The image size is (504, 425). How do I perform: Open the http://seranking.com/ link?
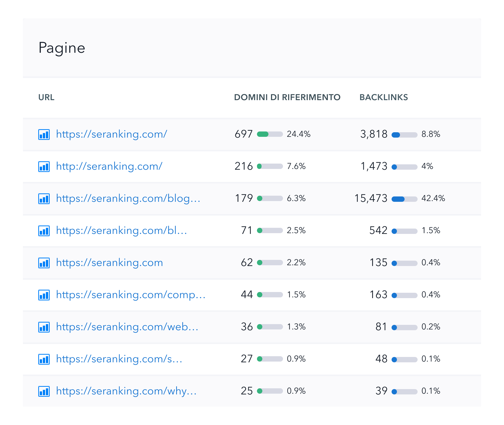pos(109,166)
